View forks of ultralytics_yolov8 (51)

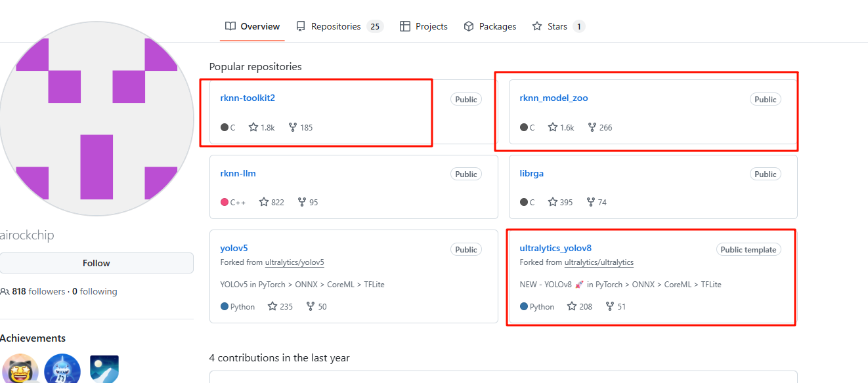616,306
